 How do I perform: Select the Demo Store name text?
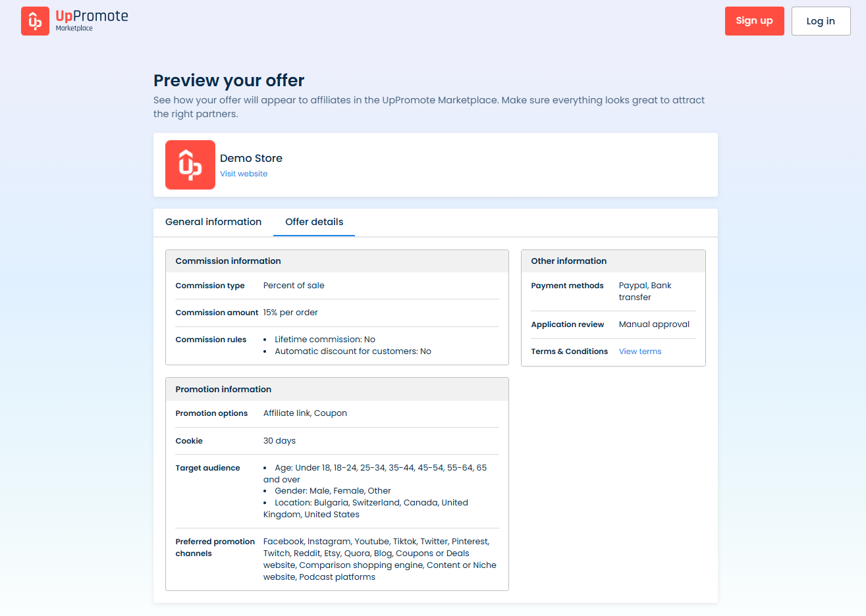251,158
